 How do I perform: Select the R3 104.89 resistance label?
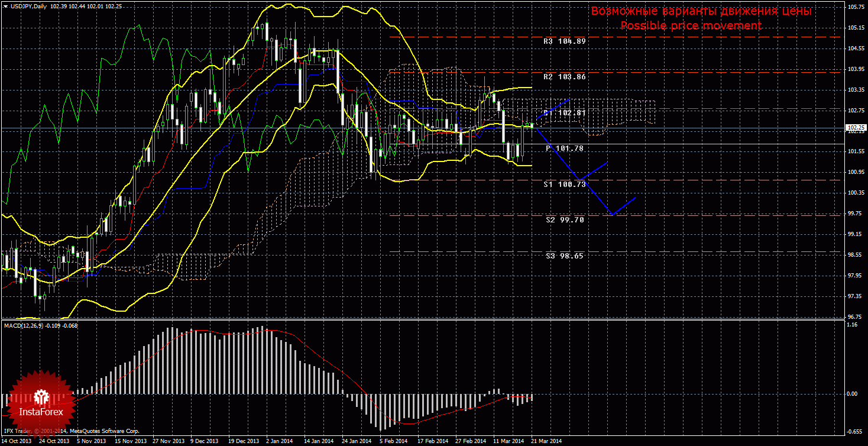coord(564,41)
